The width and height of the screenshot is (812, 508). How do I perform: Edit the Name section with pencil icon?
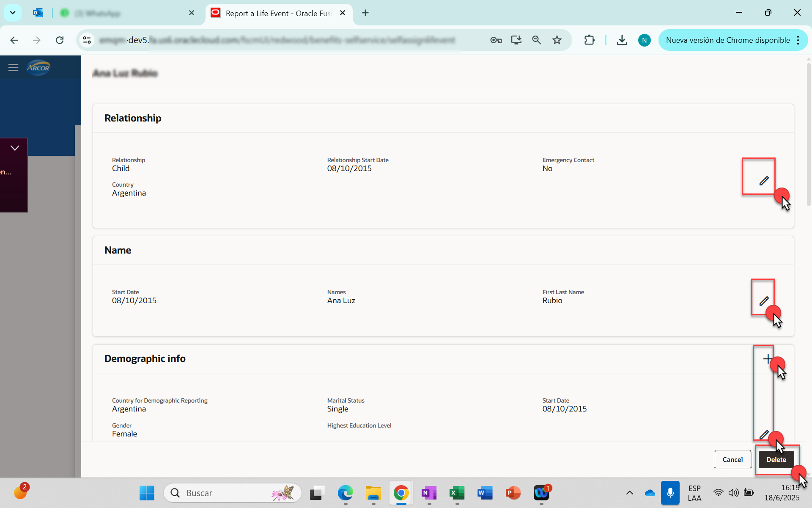coord(764,301)
